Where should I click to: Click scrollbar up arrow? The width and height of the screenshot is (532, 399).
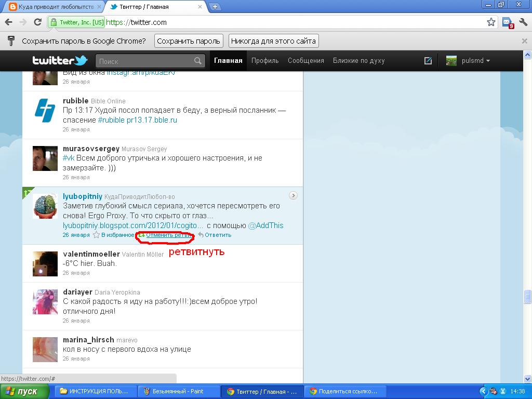[x=527, y=55]
